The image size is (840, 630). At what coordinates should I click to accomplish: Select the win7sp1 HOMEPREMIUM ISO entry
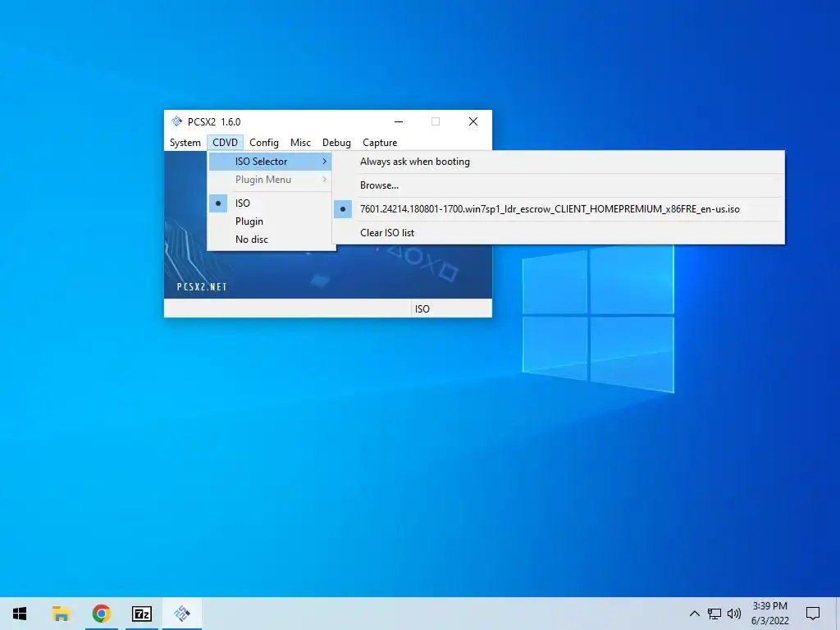point(558,209)
